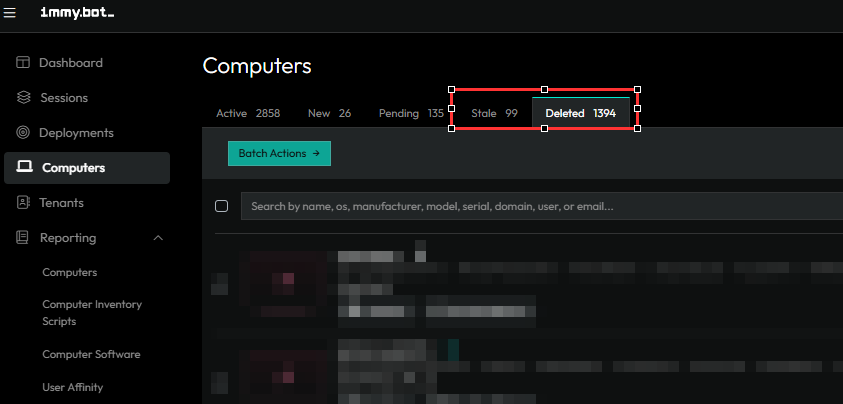This screenshot has width=843, height=404.
Task: Open the Computers report under Reporting
Action: pos(69,272)
